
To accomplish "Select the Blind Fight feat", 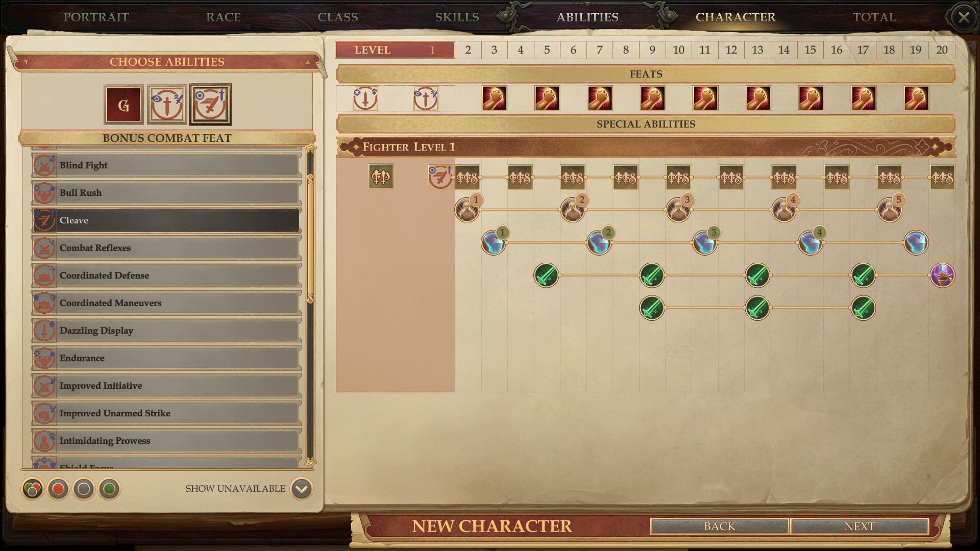I will (166, 165).
